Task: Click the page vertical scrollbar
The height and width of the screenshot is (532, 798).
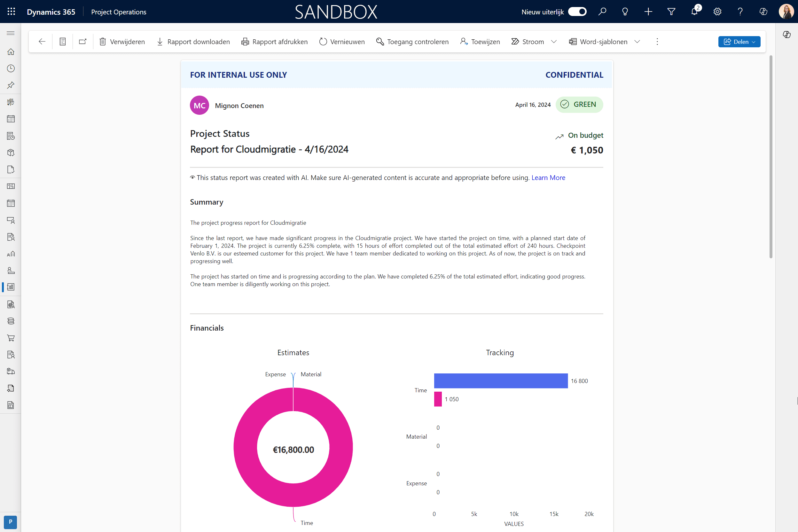Action: [x=771, y=157]
